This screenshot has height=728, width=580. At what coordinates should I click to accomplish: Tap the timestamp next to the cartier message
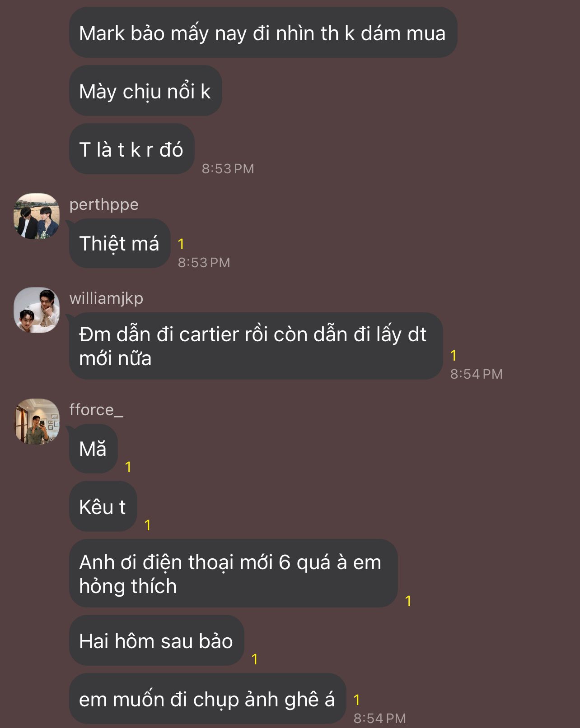pyautogui.click(x=476, y=374)
